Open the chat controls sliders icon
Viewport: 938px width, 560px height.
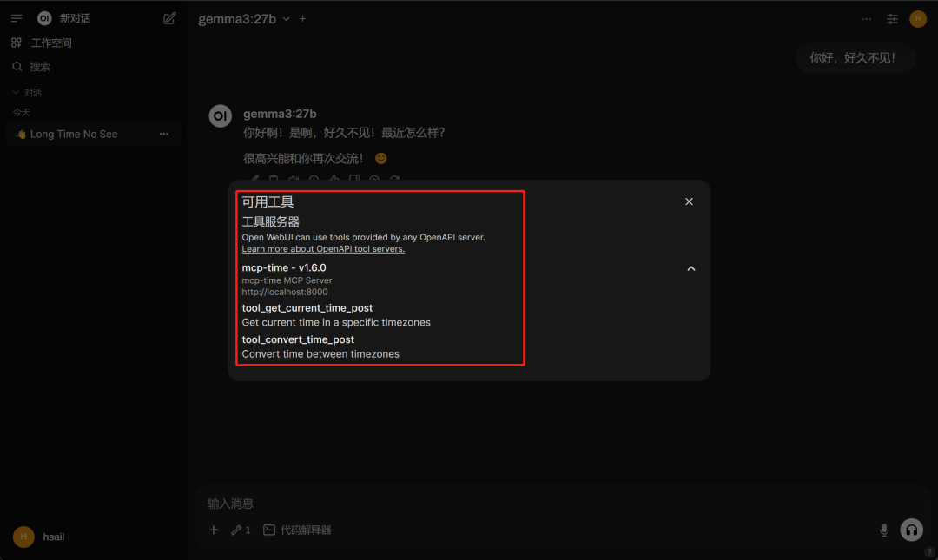[892, 19]
